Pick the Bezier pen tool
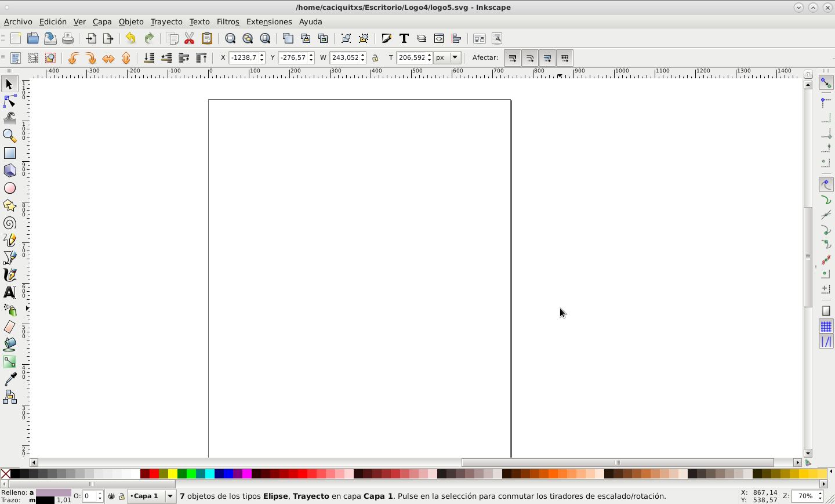The image size is (835, 504). (10, 258)
